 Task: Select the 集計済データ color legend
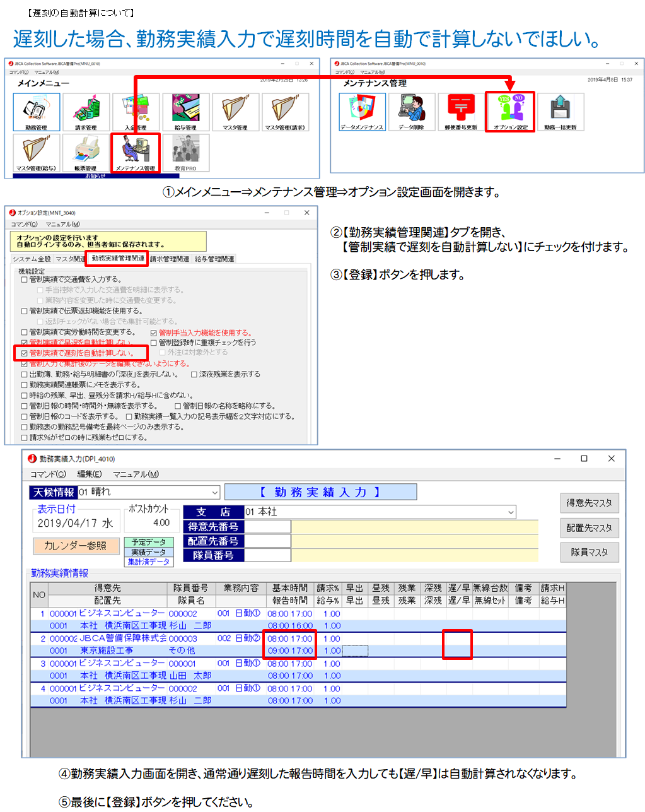pyautogui.click(x=149, y=562)
